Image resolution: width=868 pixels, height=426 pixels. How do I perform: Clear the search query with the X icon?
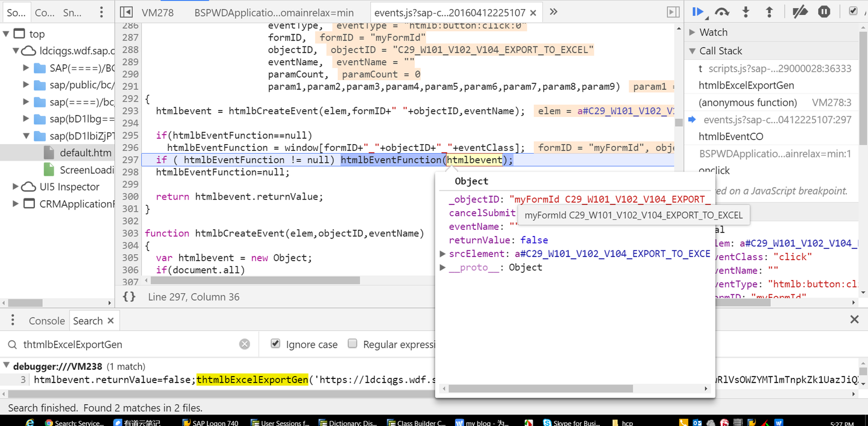pyautogui.click(x=245, y=343)
